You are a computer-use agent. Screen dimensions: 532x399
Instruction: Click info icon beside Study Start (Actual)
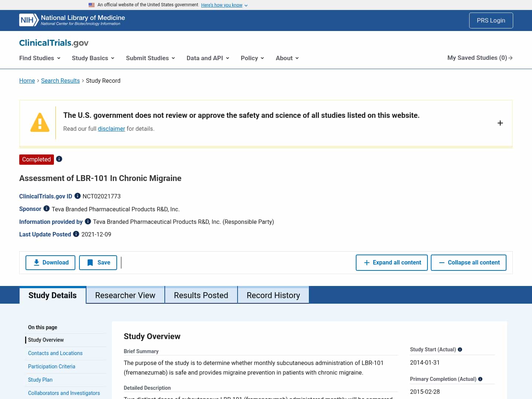click(460, 349)
